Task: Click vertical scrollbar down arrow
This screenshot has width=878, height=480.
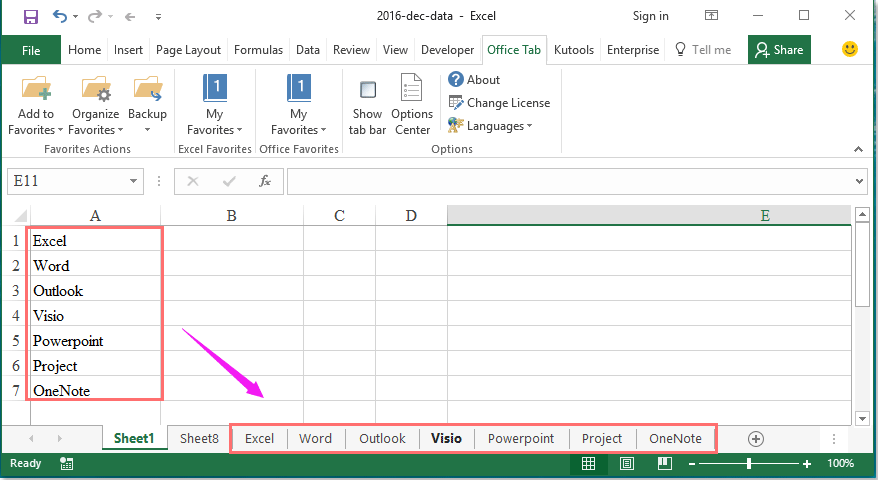Action: click(x=862, y=418)
